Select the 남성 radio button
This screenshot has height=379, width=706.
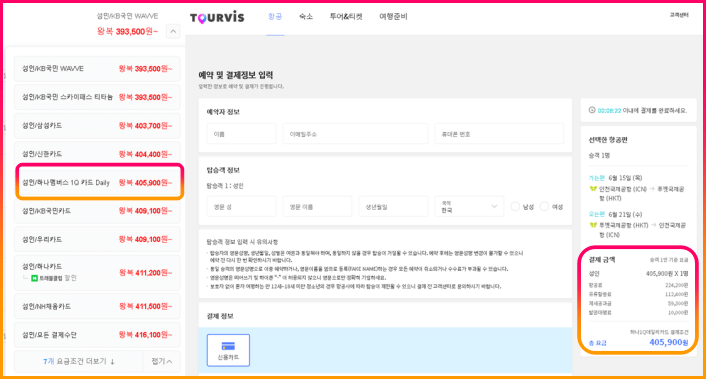[x=516, y=207]
